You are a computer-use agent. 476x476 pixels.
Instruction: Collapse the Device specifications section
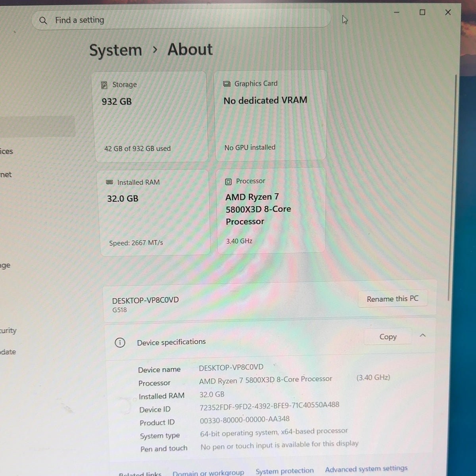tap(422, 336)
